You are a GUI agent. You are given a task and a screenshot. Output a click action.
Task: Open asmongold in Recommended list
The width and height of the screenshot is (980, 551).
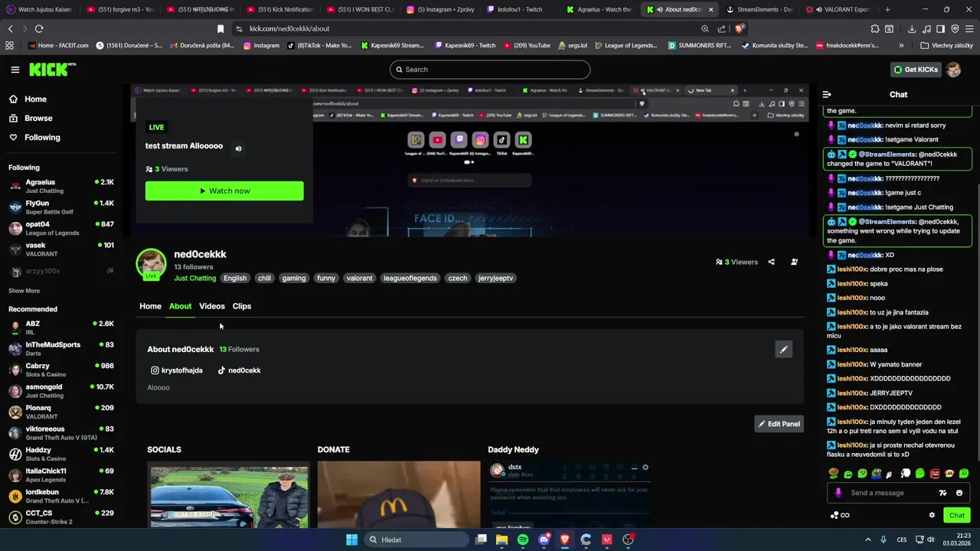point(61,391)
